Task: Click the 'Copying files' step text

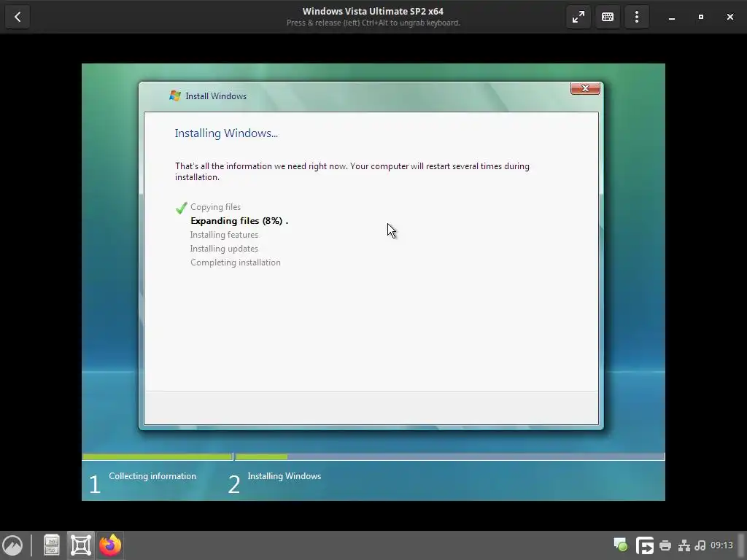Action: (215, 207)
